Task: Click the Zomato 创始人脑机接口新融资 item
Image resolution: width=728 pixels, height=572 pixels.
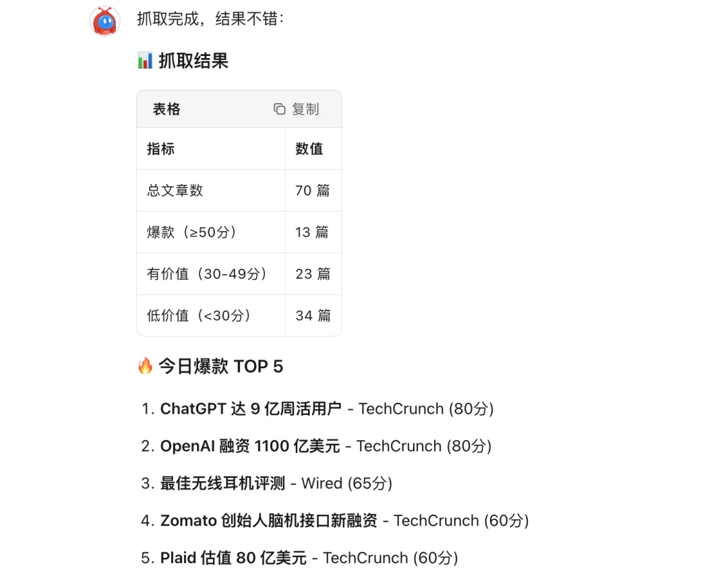Action: pos(270,520)
